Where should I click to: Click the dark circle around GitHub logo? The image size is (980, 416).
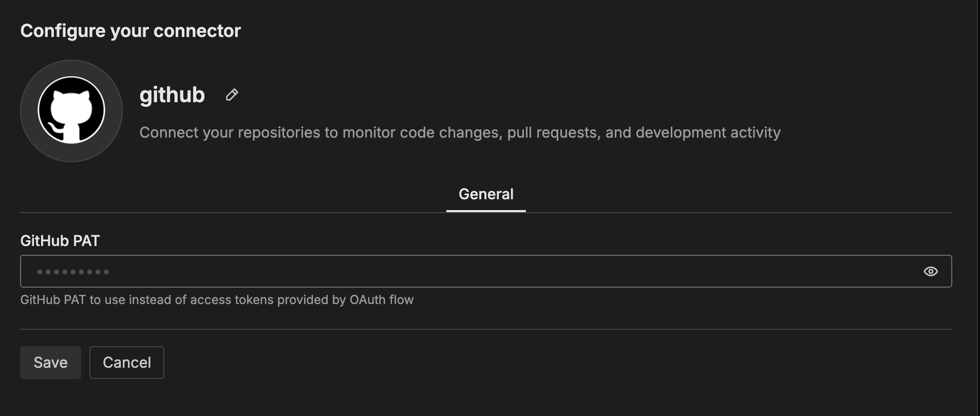pyautogui.click(x=30, y=139)
